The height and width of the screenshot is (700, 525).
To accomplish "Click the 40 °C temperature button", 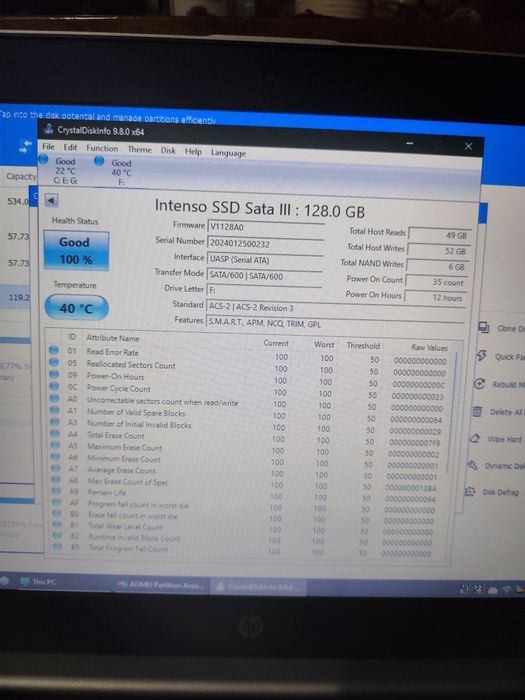I will click(x=76, y=308).
